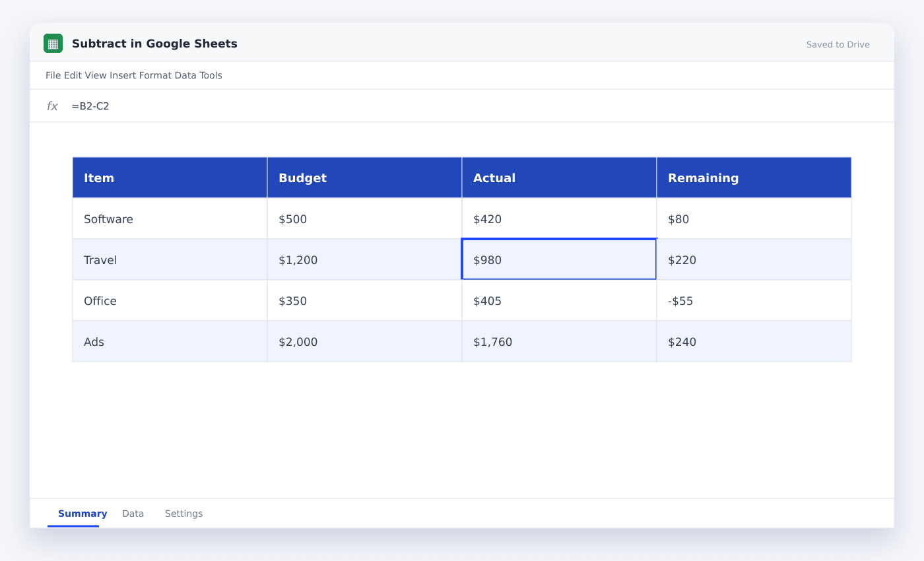This screenshot has height=561, width=924.
Task: Select the $1,760 actual cell
Action: [559, 341]
